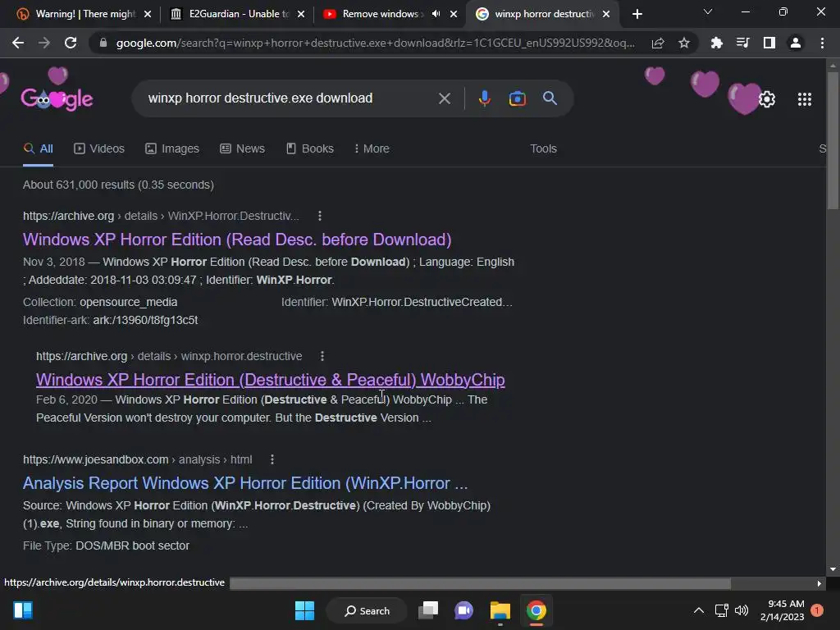Open the volume control in system tray
The height and width of the screenshot is (630, 840).
742,610
